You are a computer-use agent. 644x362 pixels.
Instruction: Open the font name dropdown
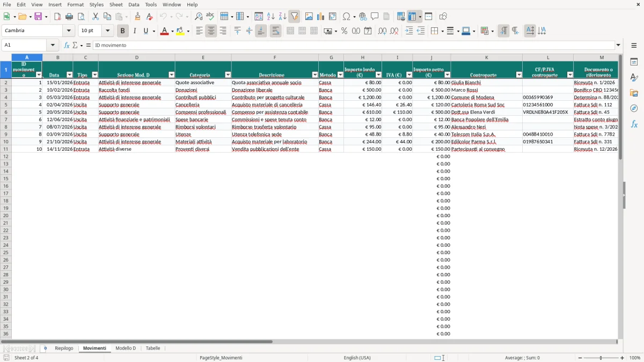(x=69, y=31)
